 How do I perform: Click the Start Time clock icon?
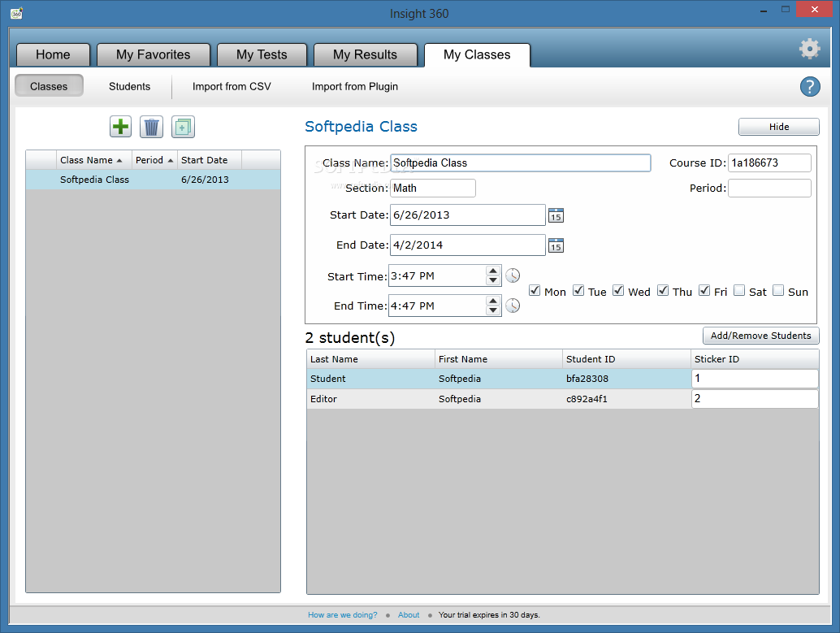click(x=513, y=275)
